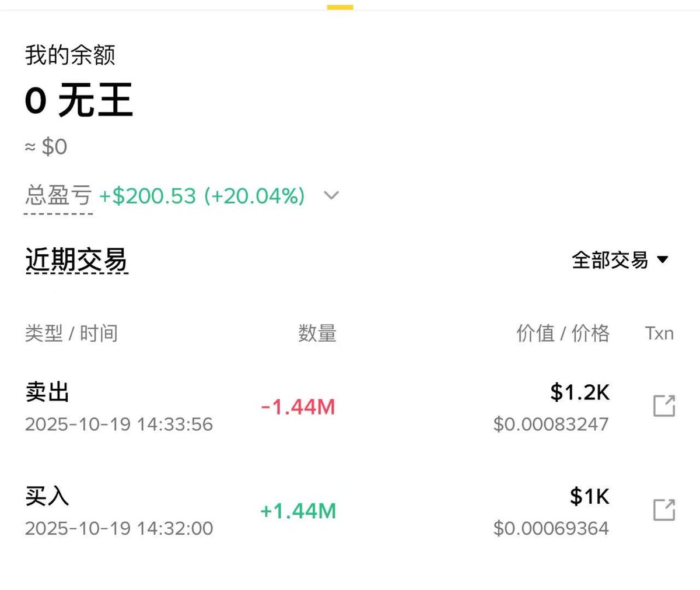
Task: Select the 卖出 transaction label
Action: 47,392
